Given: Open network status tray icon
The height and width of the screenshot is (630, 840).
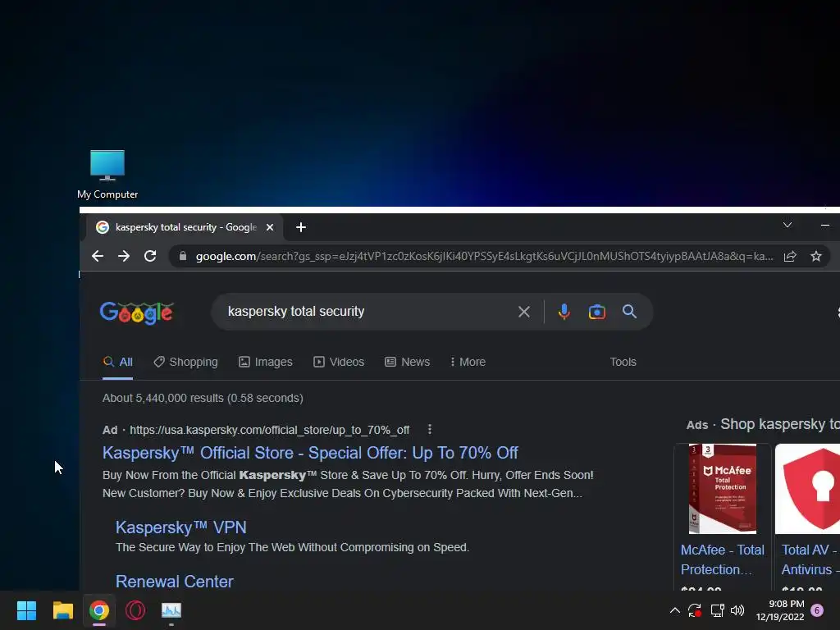Looking at the screenshot, I should pyautogui.click(x=717, y=610).
